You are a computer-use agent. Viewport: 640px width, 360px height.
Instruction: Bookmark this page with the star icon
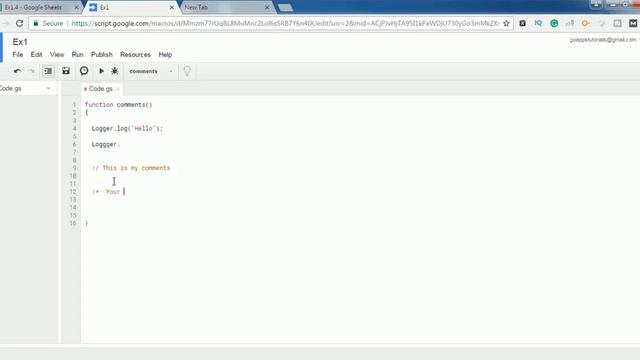[x=506, y=23]
